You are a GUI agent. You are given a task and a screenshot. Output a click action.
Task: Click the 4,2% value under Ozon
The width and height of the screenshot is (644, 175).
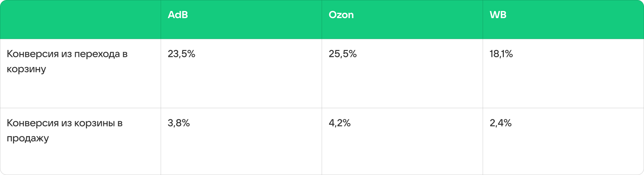point(339,123)
